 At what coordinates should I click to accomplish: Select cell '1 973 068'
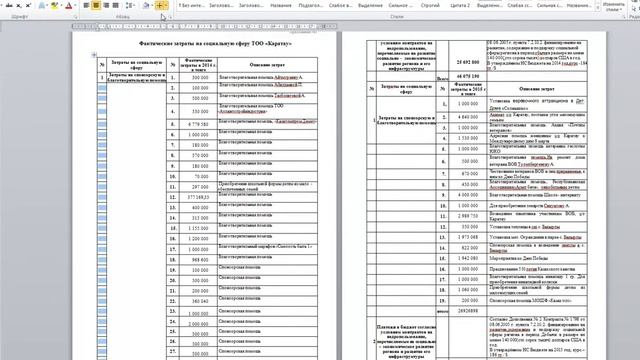[x=468, y=237]
